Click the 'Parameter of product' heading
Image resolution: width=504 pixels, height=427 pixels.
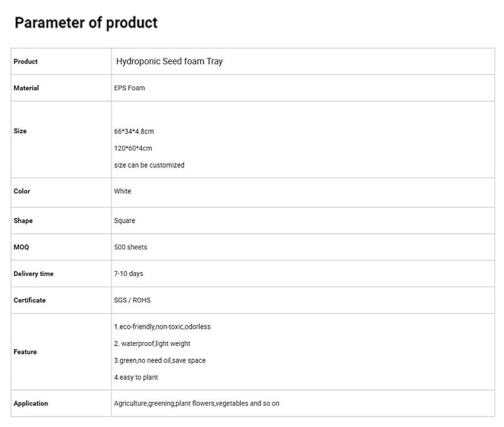(86, 23)
